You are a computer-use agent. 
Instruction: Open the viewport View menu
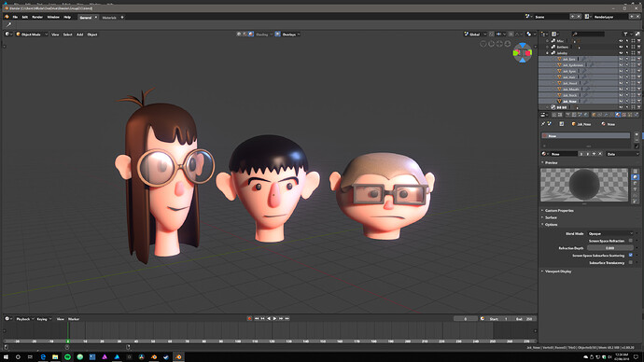point(55,35)
